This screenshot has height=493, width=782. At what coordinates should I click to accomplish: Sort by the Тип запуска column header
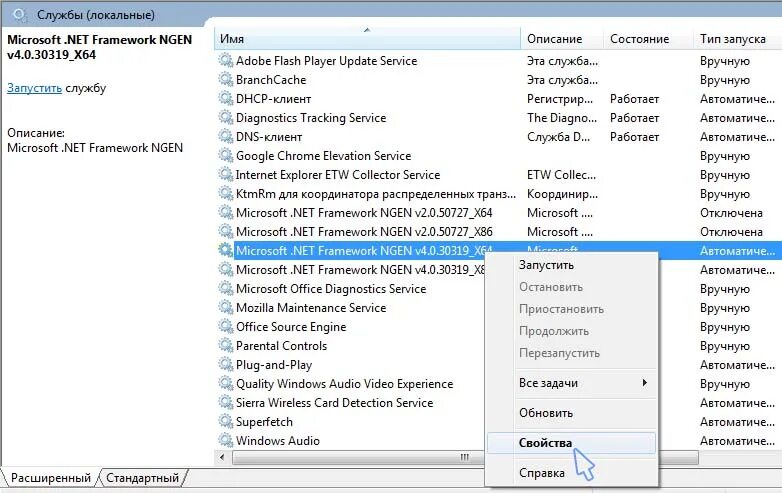pos(738,38)
